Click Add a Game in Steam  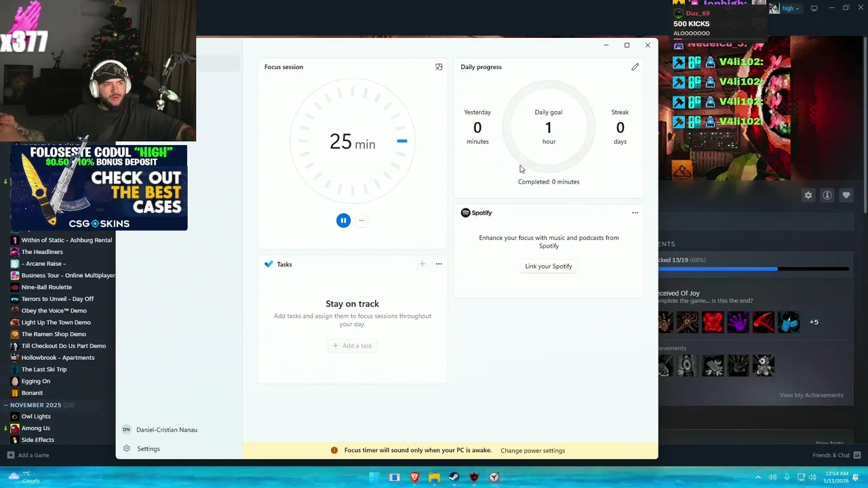28,455
